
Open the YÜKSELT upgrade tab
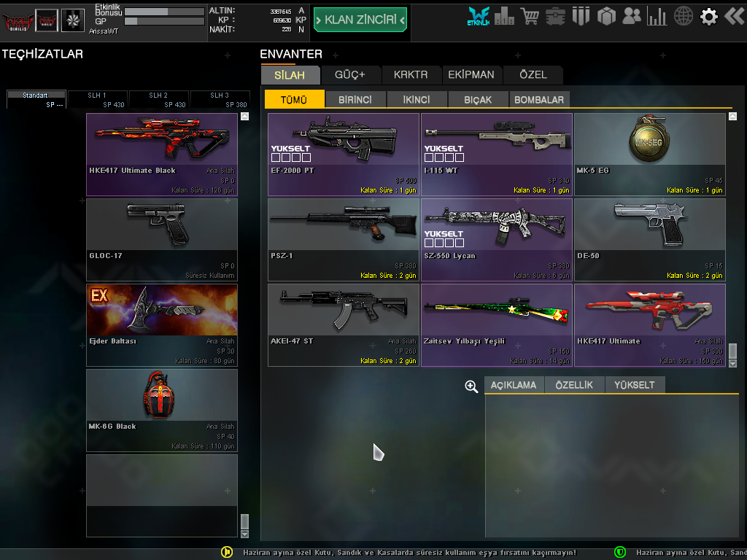(635, 385)
